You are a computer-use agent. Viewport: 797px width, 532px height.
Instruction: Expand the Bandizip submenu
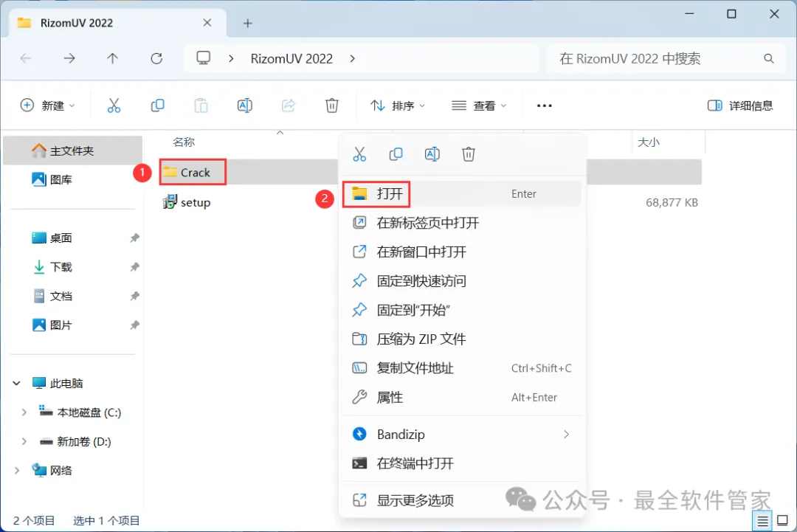pos(566,435)
